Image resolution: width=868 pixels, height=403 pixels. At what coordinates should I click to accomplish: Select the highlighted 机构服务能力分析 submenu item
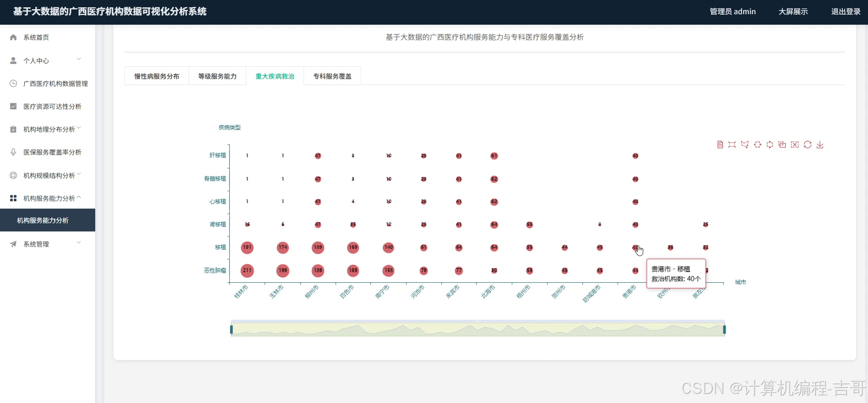coord(48,220)
